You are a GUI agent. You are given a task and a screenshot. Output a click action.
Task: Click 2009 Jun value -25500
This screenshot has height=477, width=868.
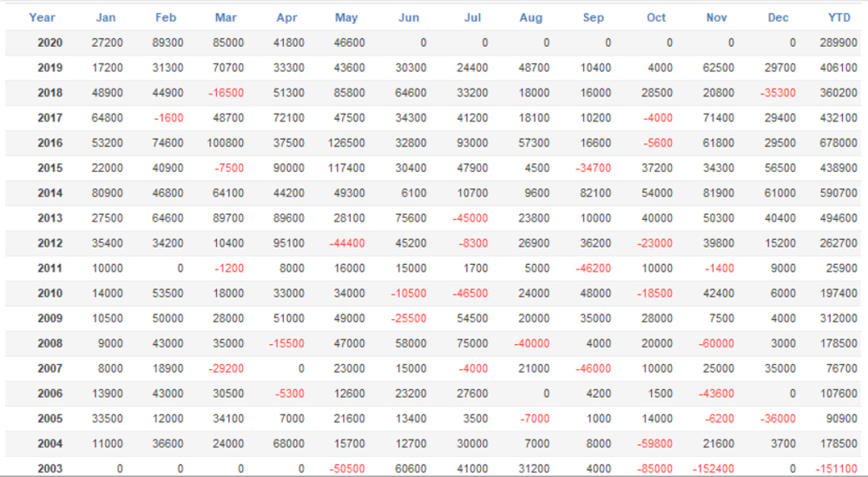[409, 319]
